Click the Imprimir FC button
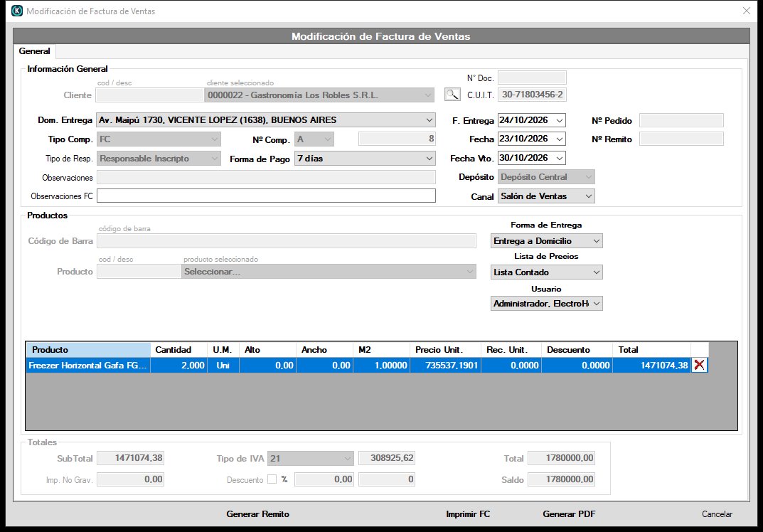The height and width of the screenshot is (532, 763). [x=468, y=514]
